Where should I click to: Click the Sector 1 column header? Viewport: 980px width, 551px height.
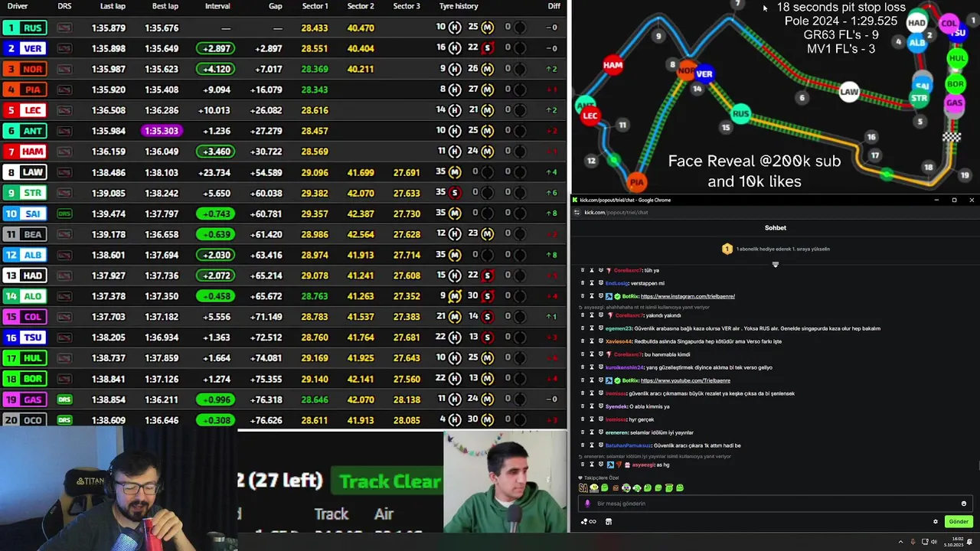pos(315,6)
